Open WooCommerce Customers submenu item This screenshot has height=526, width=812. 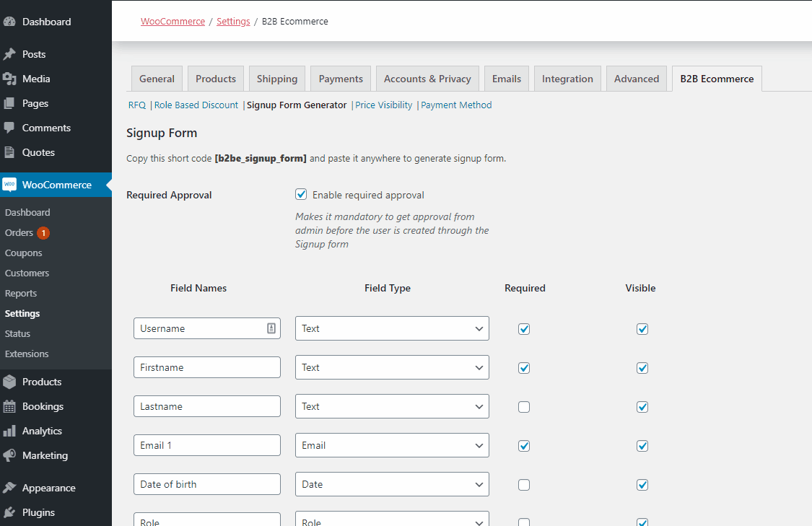coord(27,273)
